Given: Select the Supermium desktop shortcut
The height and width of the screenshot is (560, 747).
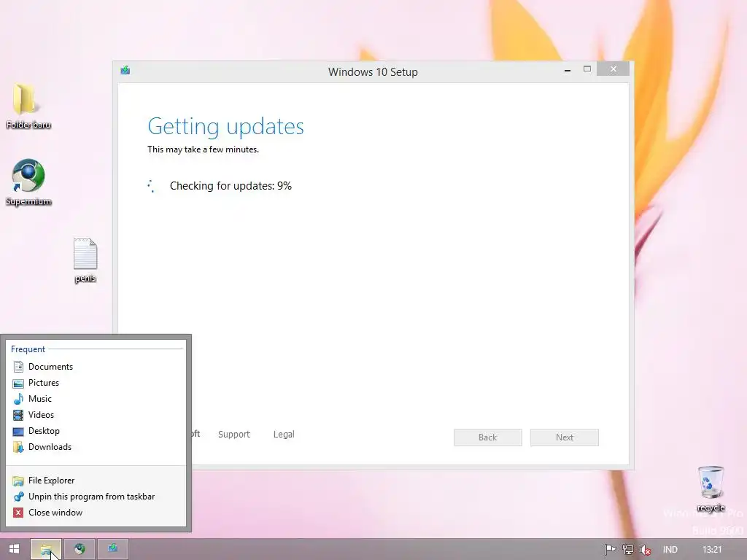Looking at the screenshot, I should [x=28, y=182].
